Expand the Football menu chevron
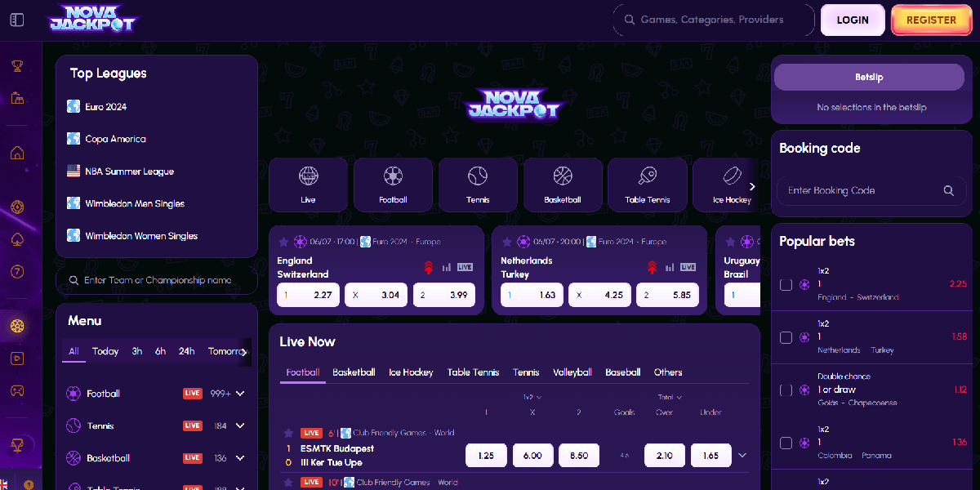 click(240, 394)
